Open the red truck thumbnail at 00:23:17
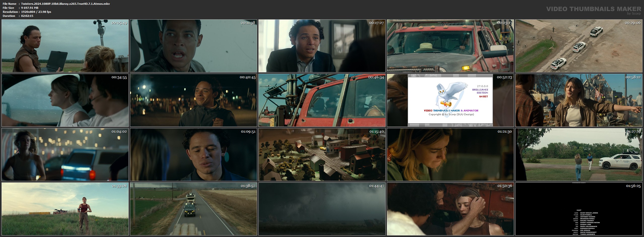 click(450, 46)
